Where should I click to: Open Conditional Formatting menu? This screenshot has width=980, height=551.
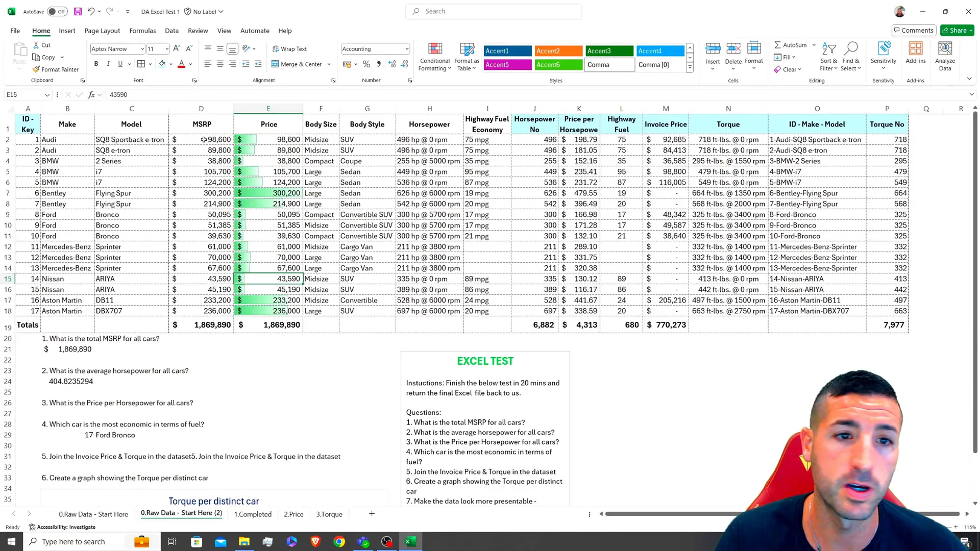[x=435, y=57]
